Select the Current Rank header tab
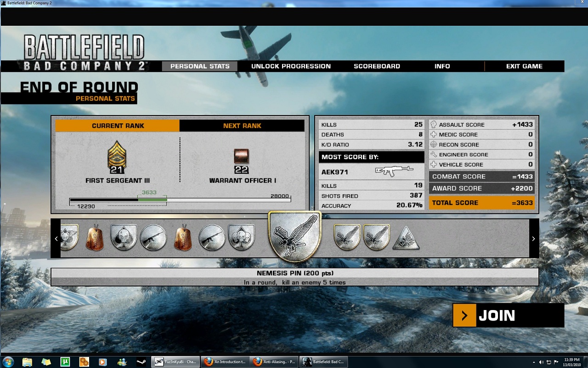Screen dimensions: 588x368 118,126
